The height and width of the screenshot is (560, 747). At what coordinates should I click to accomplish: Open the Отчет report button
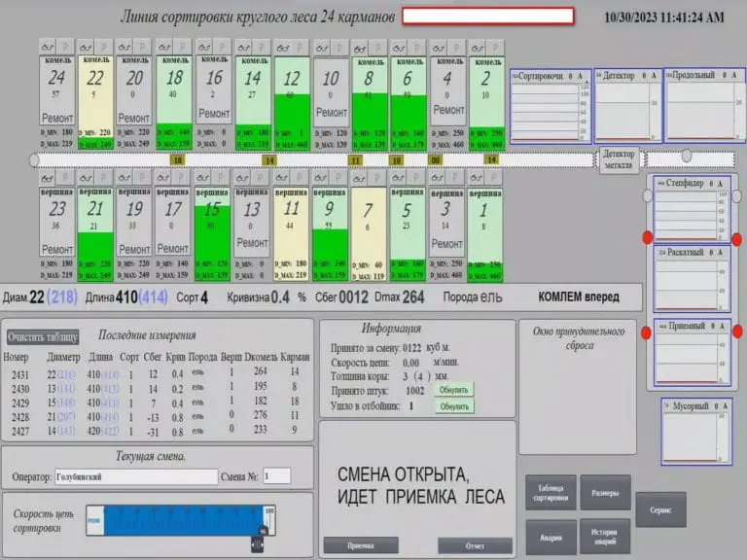tap(475, 546)
